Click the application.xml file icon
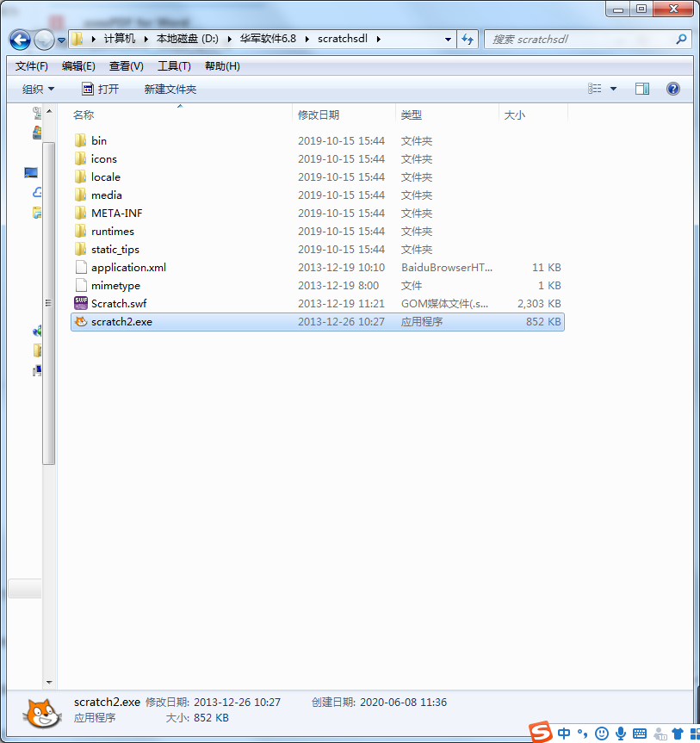The image size is (700, 743). click(x=81, y=267)
